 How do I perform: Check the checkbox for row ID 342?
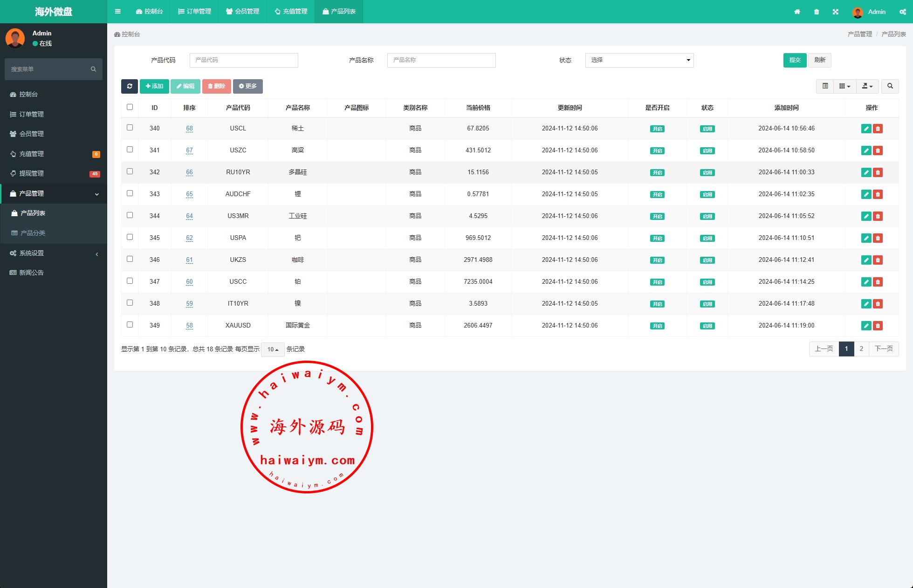point(130,171)
